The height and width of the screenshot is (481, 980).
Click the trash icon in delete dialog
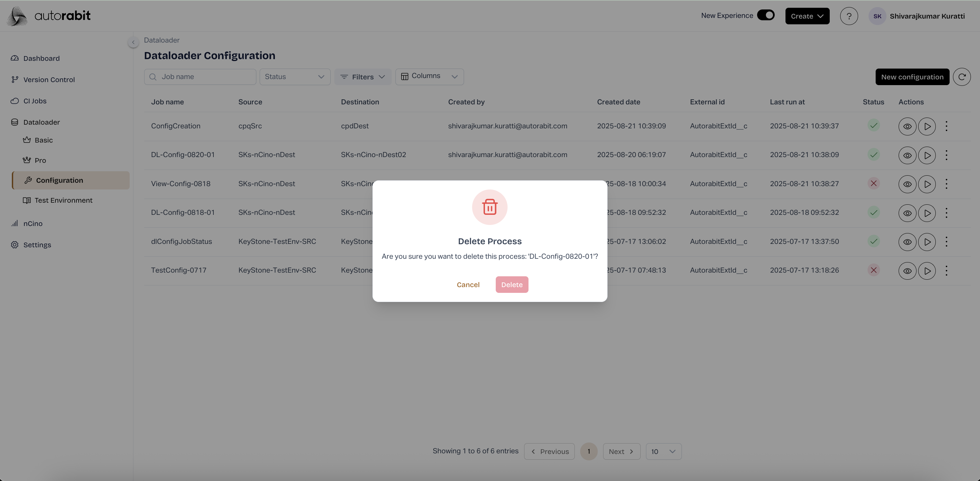(490, 207)
